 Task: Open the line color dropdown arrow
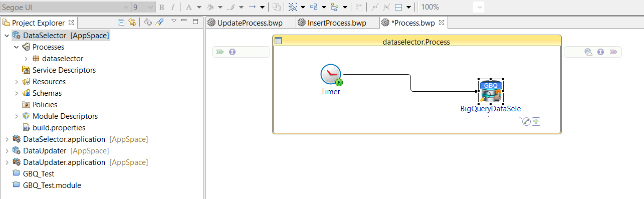point(241,8)
